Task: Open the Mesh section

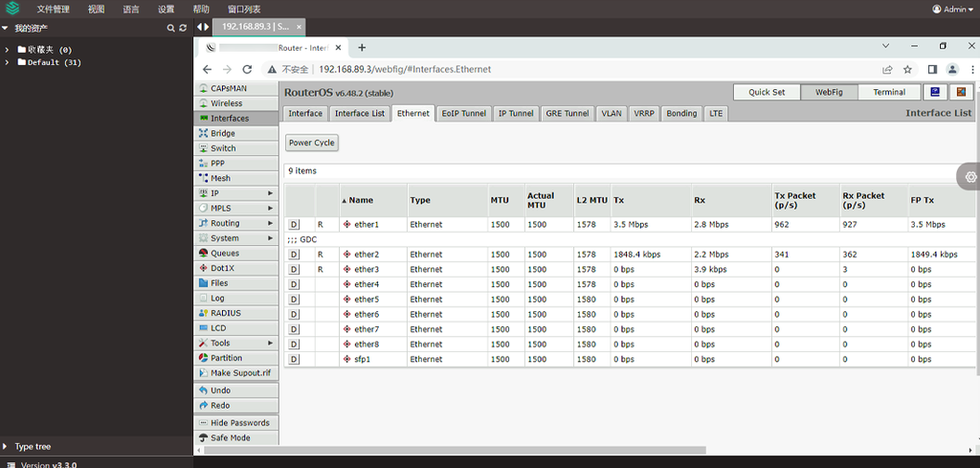Action: [x=235, y=178]
